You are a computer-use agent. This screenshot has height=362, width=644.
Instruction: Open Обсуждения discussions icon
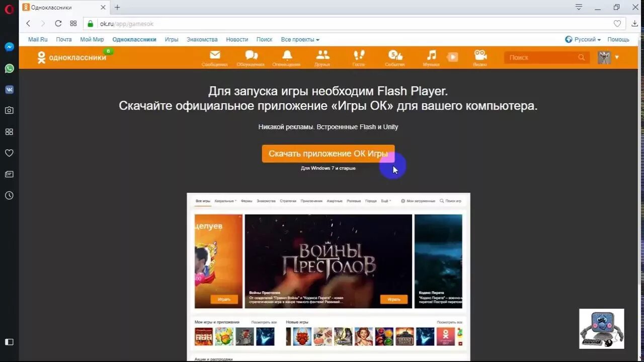click(251, 58)
